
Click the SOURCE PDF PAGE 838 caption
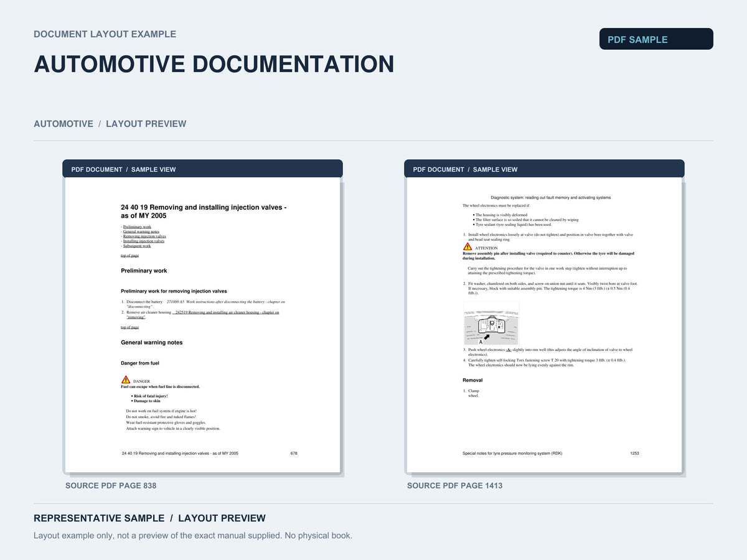click(x=111, y=485)
